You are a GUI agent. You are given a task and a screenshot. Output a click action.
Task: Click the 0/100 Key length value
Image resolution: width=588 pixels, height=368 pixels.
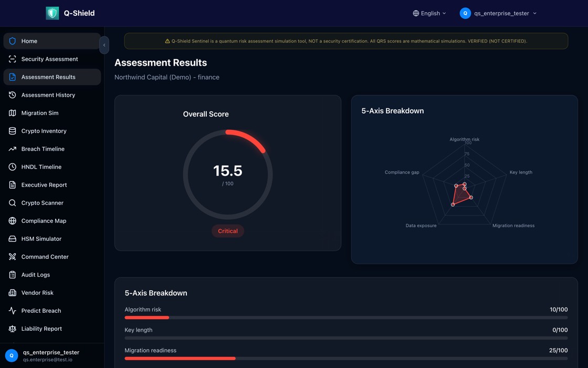[x=560, y=330]
